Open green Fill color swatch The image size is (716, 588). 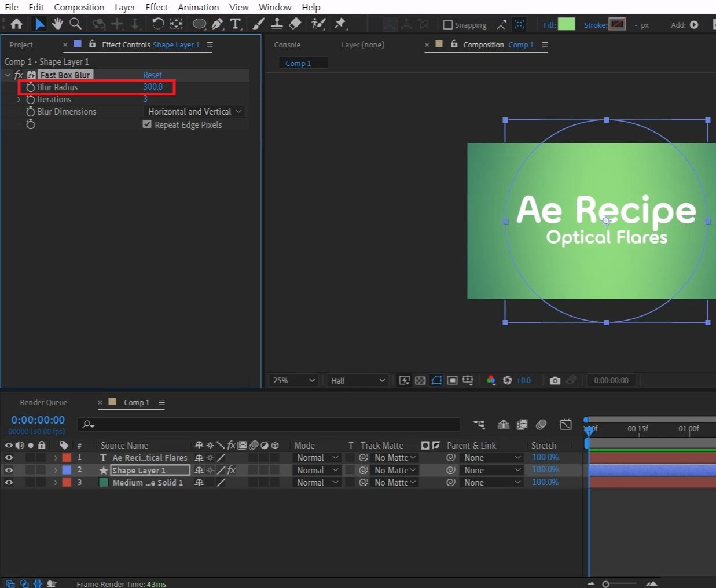click(566, 24)
